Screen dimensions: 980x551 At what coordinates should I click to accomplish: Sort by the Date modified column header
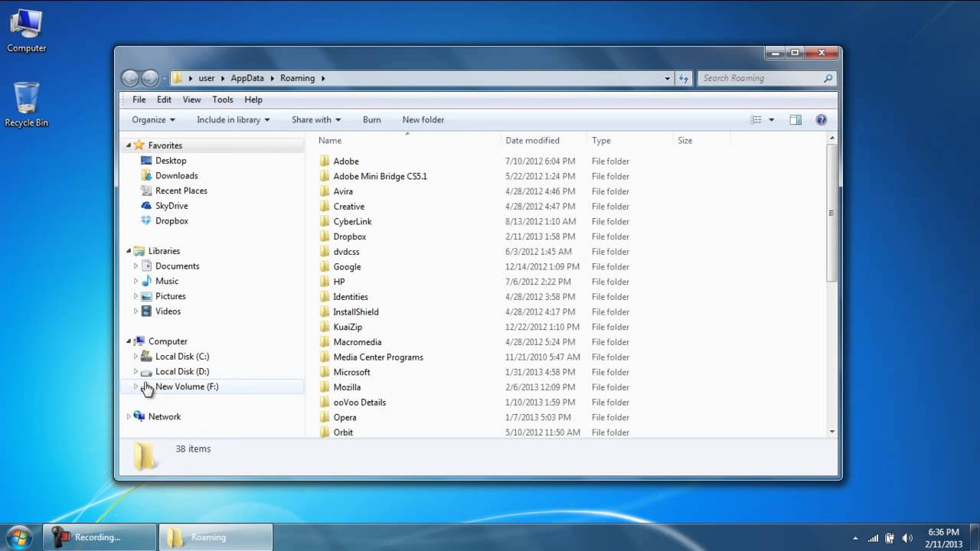544,141
